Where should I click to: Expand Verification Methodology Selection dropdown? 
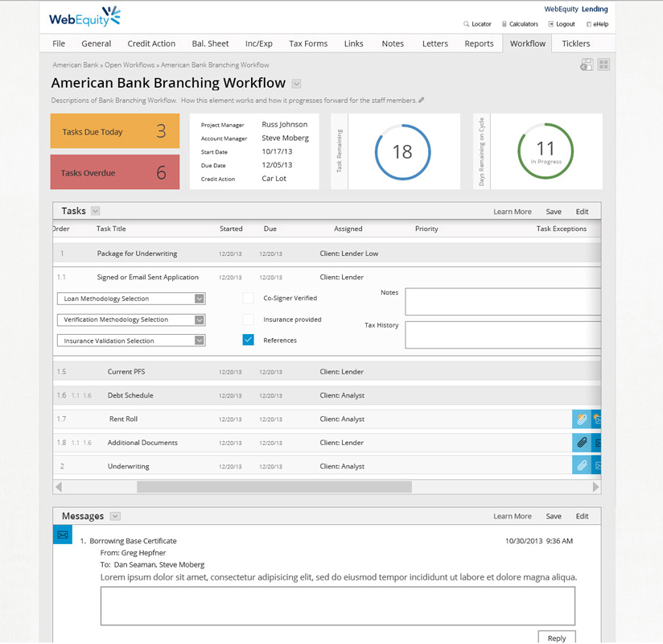[x=200, y=320]
